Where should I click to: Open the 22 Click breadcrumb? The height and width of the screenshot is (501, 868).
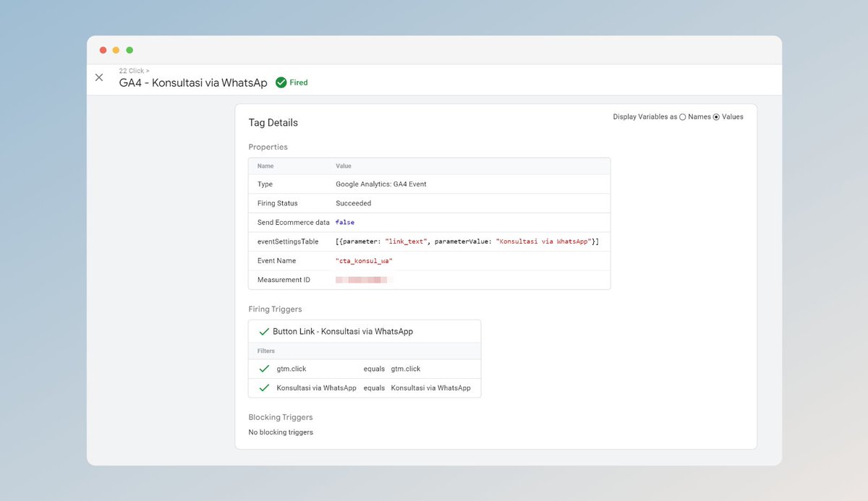point(135,71)
